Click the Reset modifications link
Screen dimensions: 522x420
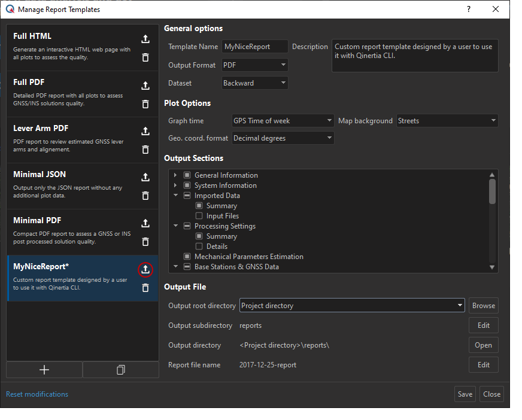click(37, 394)
